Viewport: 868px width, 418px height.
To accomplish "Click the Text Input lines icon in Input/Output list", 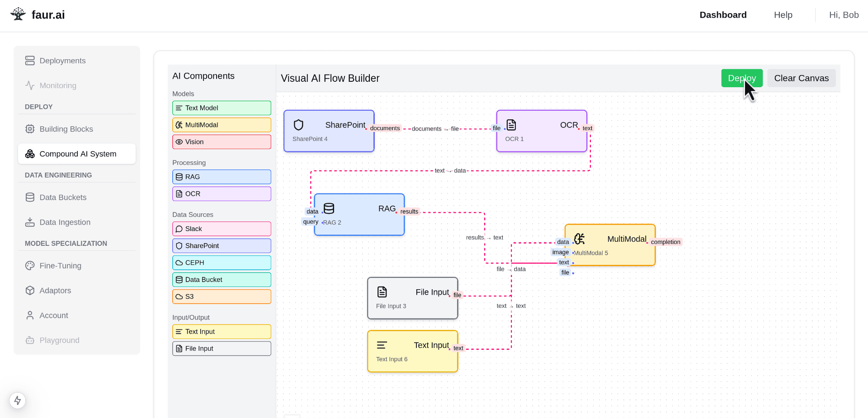I will [x=179, y=332].
